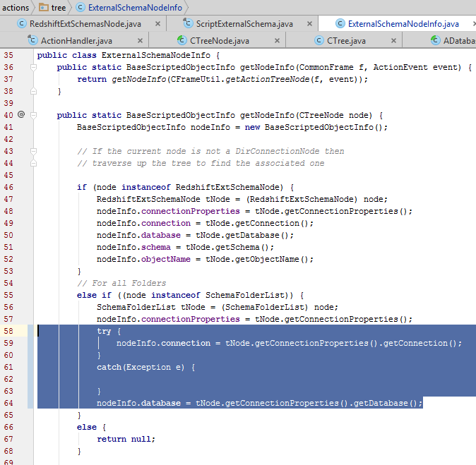
Task: Close the ScriptExternalSchema.java tab
Action: pos(309,24)
